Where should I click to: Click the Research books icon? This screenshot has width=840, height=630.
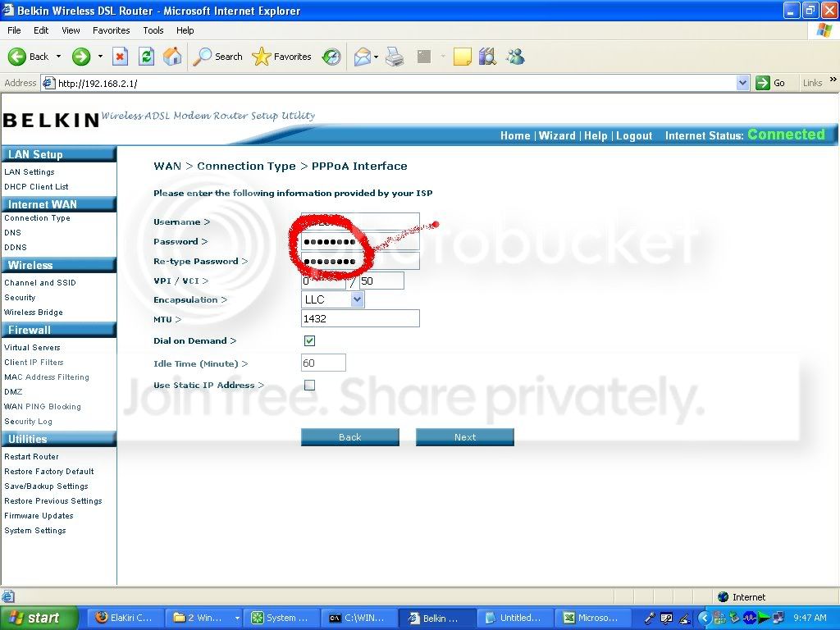(x=487, y=57)
